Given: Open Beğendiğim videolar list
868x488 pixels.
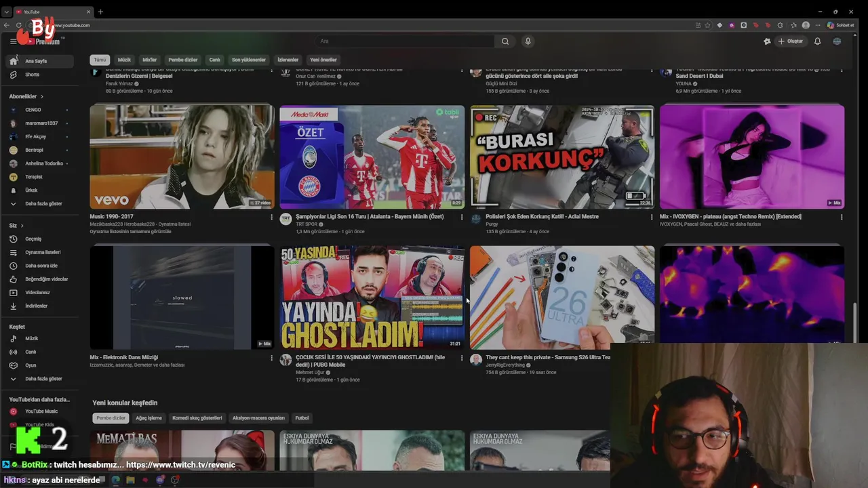Looking at the screenshot, I should [41, 279].
